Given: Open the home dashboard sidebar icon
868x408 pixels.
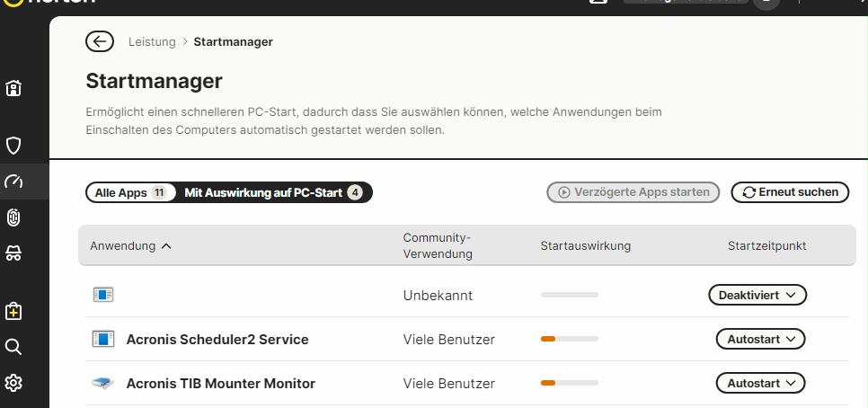Looking at the screenshot, I should pos(13,88).
